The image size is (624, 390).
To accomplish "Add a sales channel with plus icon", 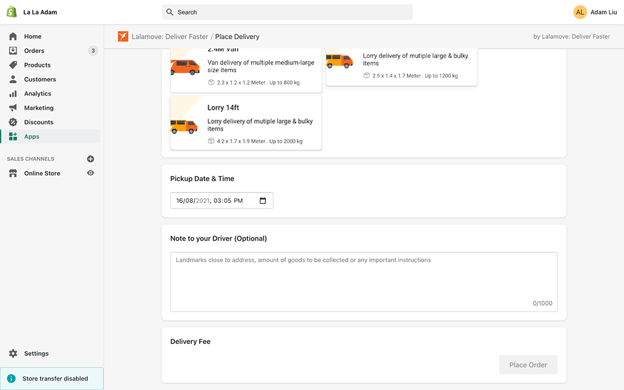I will (x=91, y=159).
